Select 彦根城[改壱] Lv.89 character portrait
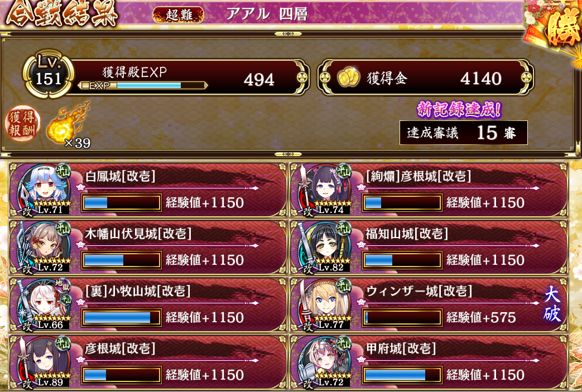 tap(42, 361)
